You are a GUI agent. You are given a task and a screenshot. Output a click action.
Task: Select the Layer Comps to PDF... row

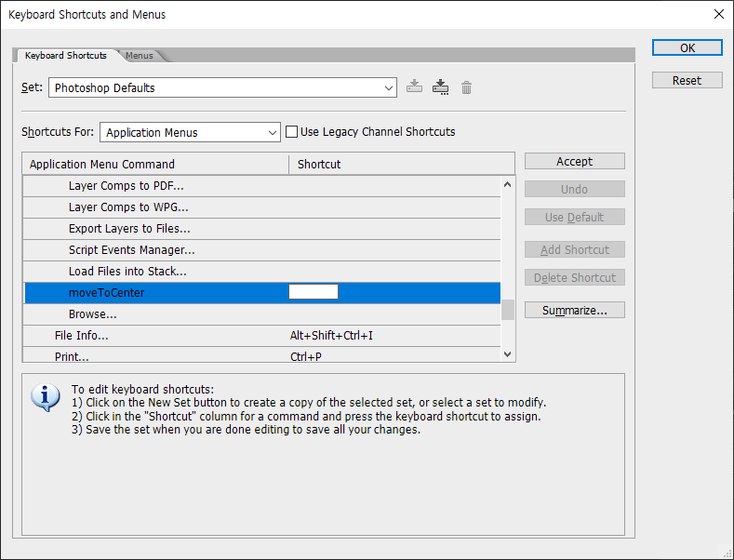click(x=261, y=186)
